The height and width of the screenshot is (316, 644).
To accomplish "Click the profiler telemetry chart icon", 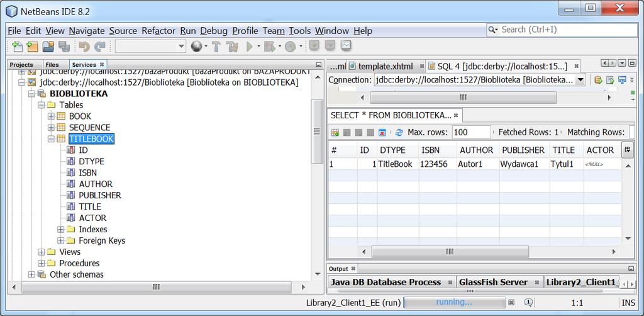I will tap(346, 45).
